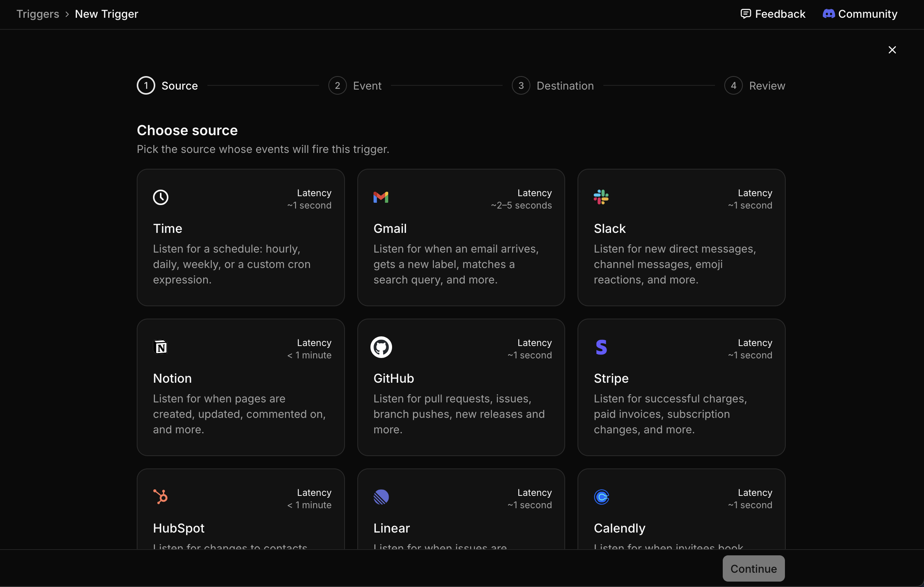
Task: Click the Slack logo icon
Action: (x=601, y=197)
